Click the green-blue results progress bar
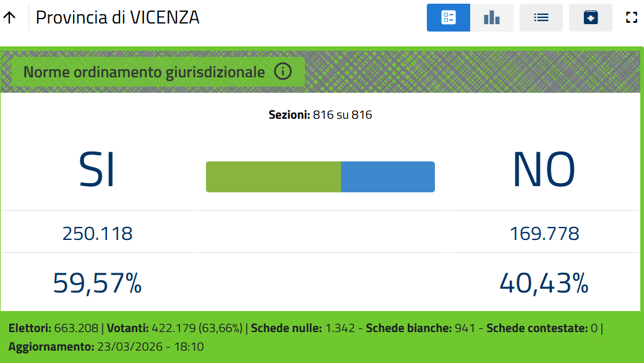 tap(320, 176)
